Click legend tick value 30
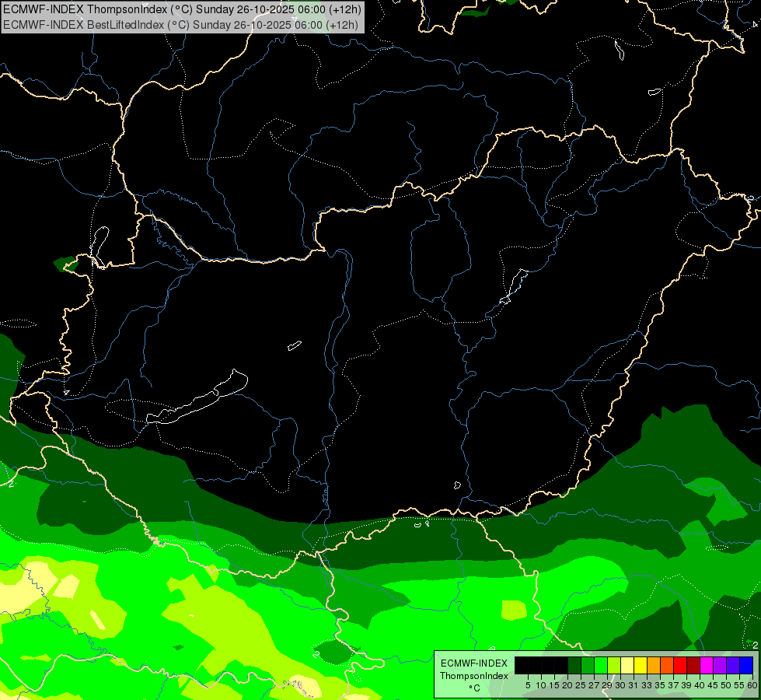Image resolution: width=761 pixels, height=700 pixels. [x=620, y=685]
